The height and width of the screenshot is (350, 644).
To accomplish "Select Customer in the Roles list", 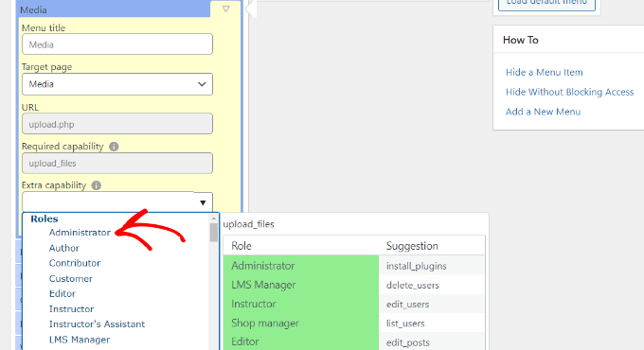I will pos(71,279).
